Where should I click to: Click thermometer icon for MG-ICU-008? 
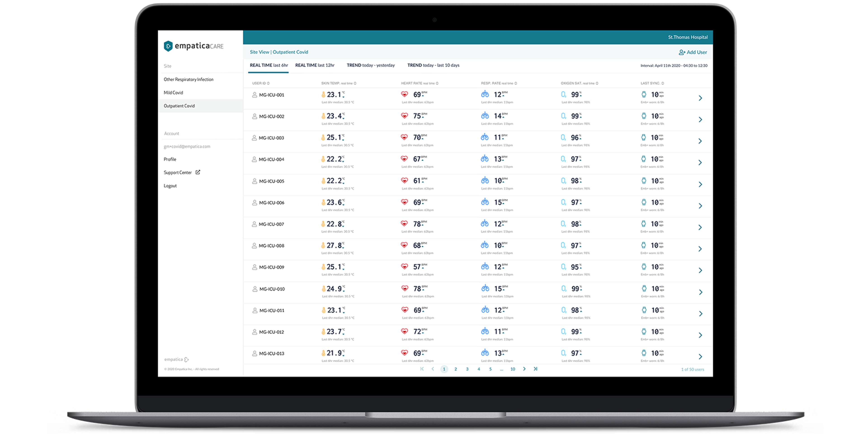click(x=323, y=245)
